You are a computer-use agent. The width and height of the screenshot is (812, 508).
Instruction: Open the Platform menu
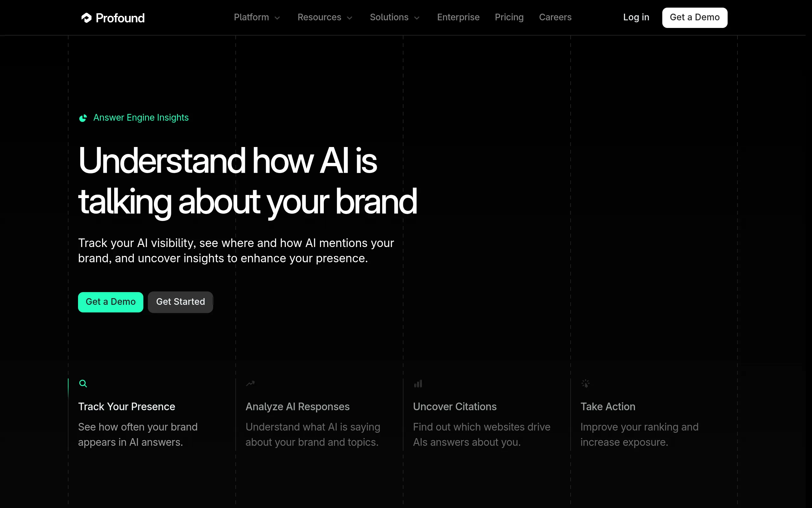[x=251, y=17]
